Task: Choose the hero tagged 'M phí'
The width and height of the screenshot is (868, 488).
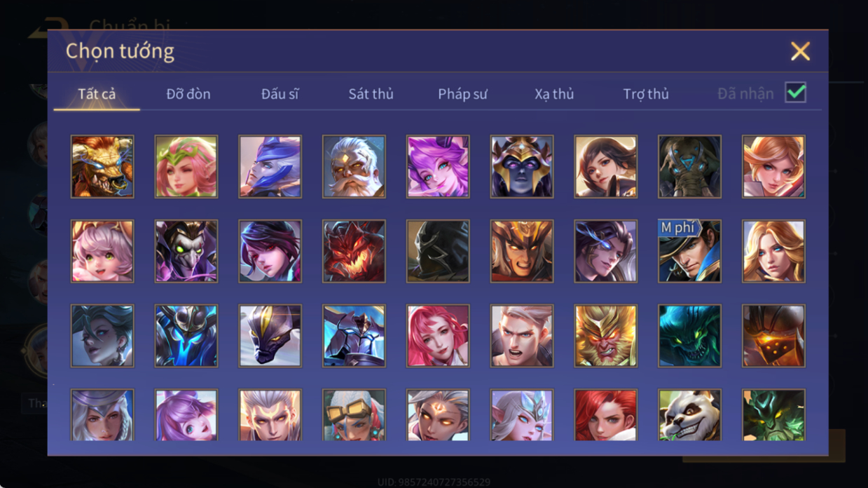Action: (689, 251)
